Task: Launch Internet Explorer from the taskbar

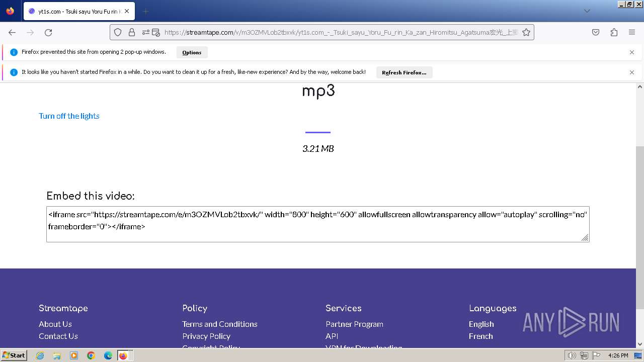Action: coord(40,355)
